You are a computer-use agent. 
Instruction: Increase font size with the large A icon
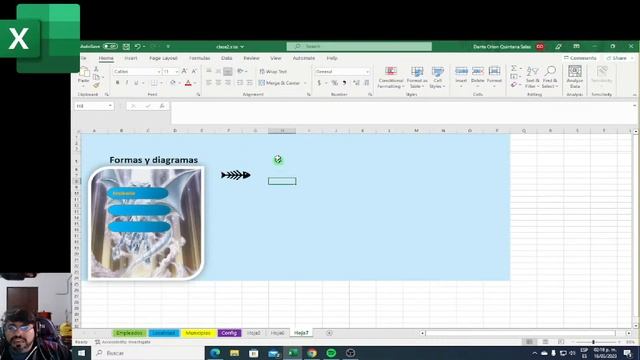point(184,71)
